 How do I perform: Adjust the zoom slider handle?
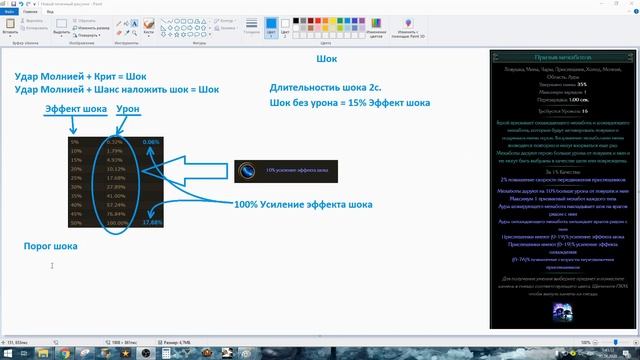tap(616, 342)
